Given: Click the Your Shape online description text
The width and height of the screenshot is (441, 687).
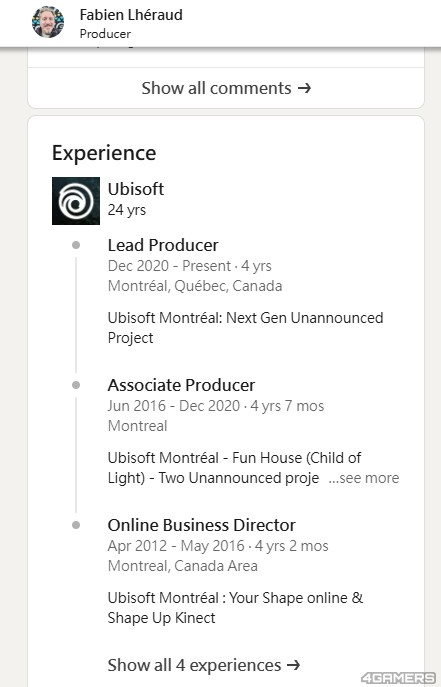Looking at the screenshot, I should point(235,608).
